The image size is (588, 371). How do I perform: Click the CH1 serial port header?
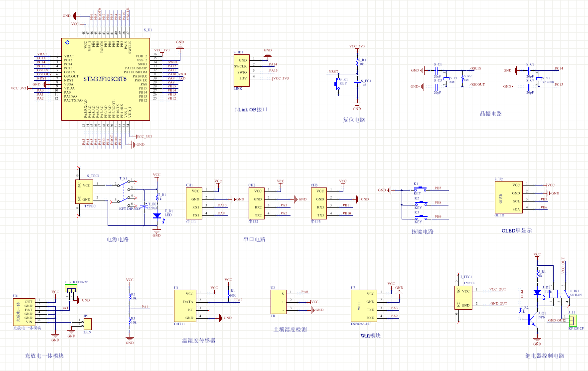195,203
